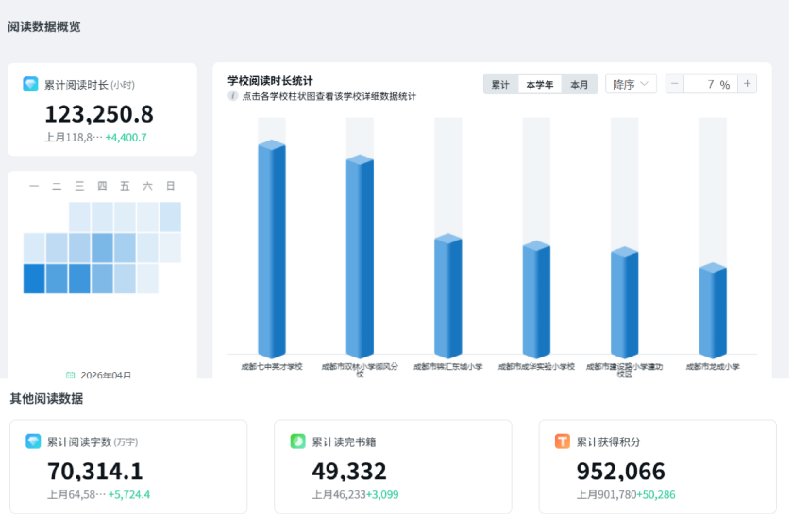
Task: Select the 成都市龙成小学 bar in chart
Action: click(713, 311)
